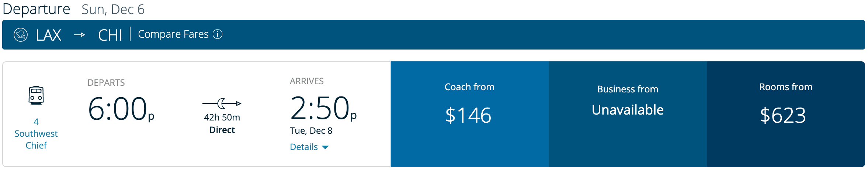Click the info icon next to Compare Fares
This screenshot has height=170, width=868.
point(218,34)
